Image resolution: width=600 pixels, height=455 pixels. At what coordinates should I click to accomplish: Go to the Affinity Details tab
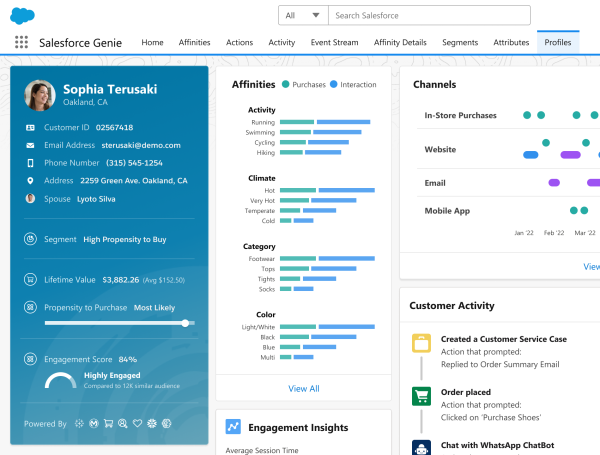[x=400, y=43]
